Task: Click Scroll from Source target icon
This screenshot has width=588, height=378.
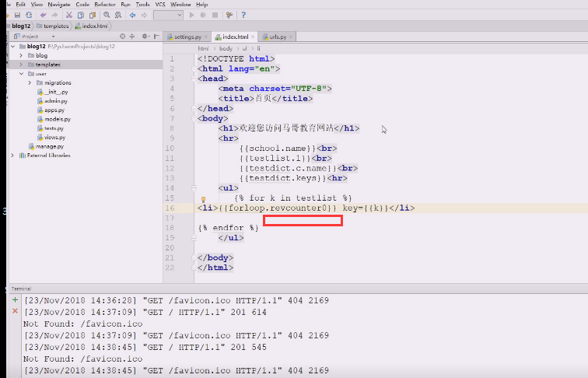Action: [x=123, y=37]
